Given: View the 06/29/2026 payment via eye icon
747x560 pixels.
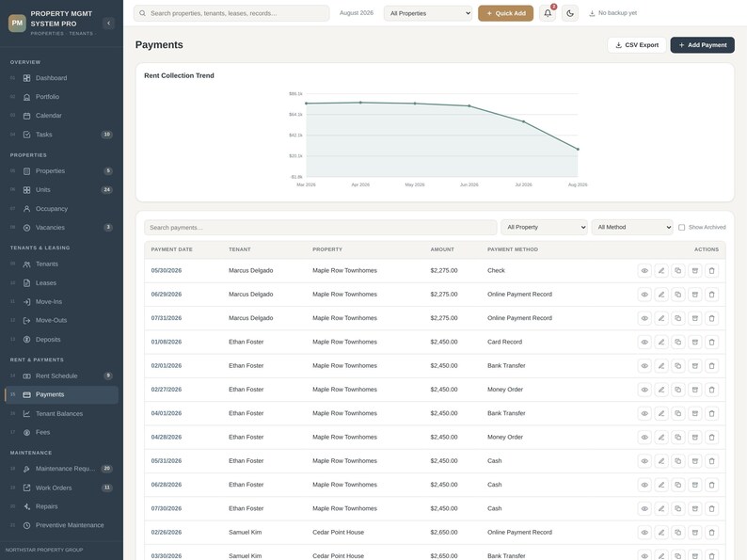Looking at the screenshot, I should coord(644,295).
